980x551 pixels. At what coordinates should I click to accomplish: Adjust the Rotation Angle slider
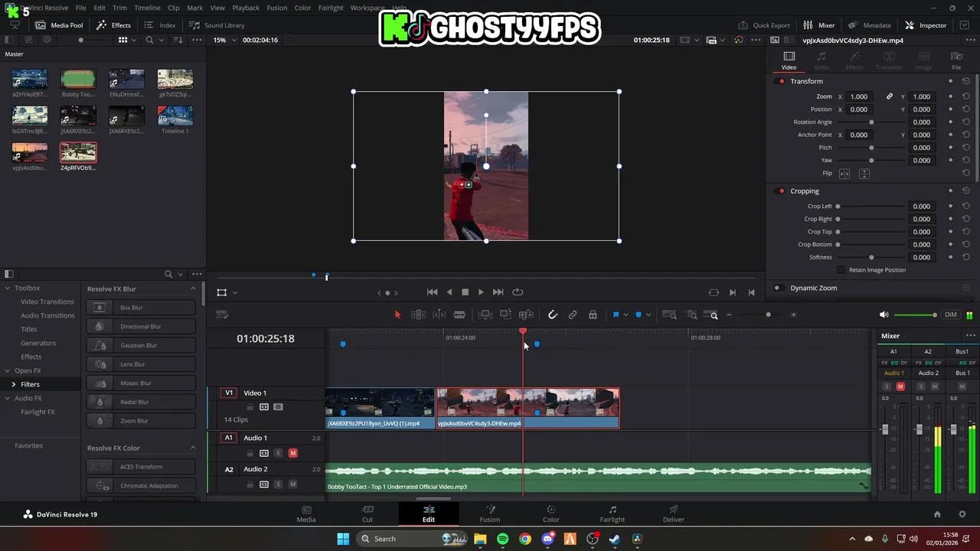[871, 122]
